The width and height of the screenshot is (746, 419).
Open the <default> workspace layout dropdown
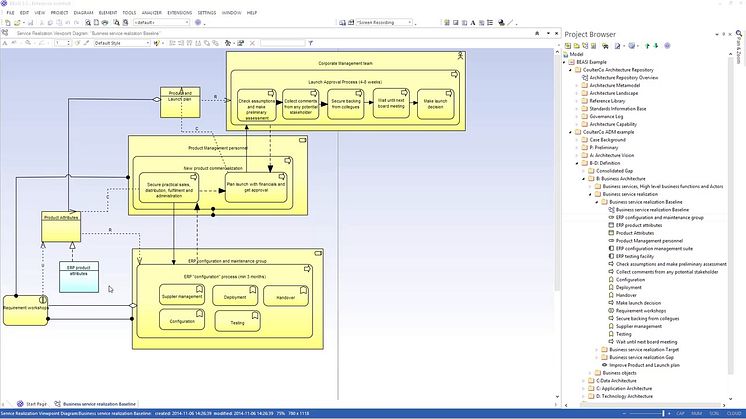point(162,22)
